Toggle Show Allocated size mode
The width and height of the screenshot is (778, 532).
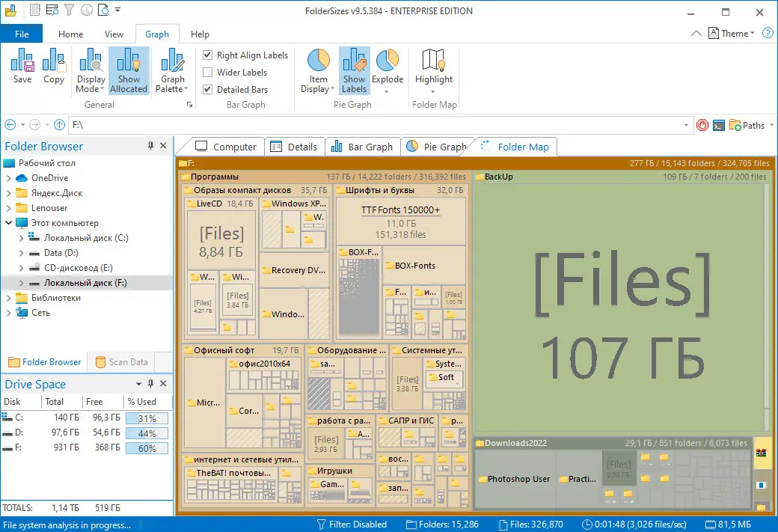(x=129, y=70)
